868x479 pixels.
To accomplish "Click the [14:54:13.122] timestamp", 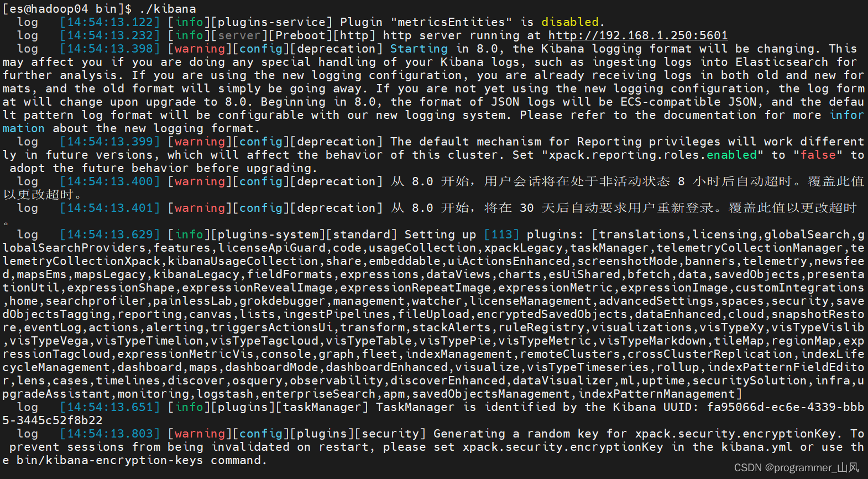I will [110, 22].
